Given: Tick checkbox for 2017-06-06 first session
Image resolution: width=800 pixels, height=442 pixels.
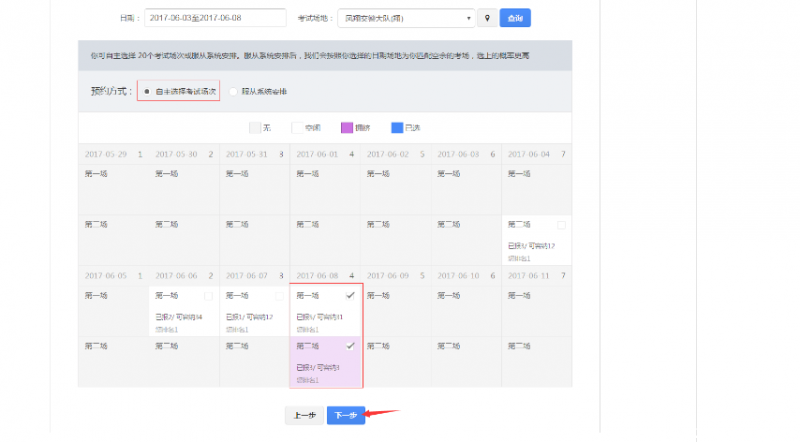Looking at the screenshot, I should 208,296.
